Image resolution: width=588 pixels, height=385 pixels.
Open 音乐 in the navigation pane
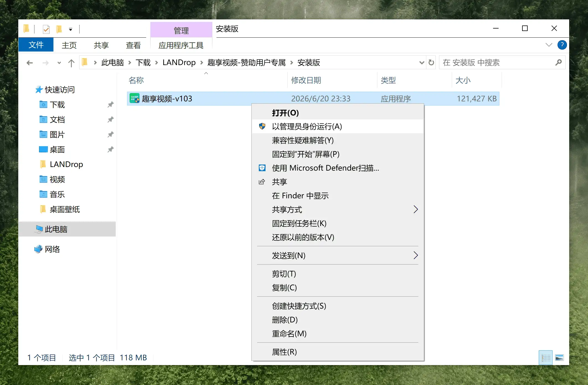click(x=57, y=194)
